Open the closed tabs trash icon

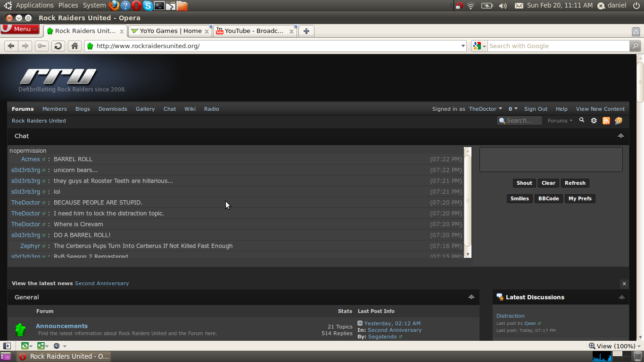(636, 32)
